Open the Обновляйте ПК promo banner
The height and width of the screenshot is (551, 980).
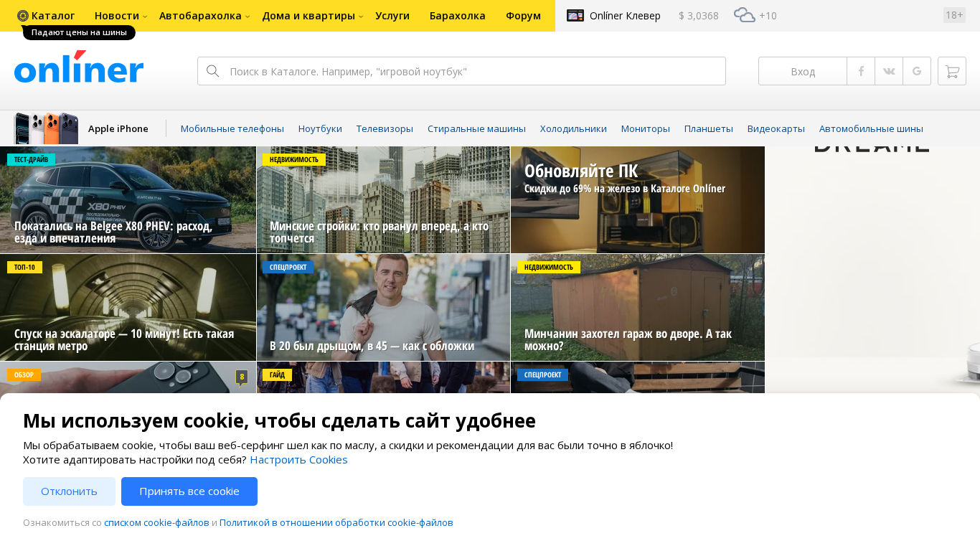point(638,199)
